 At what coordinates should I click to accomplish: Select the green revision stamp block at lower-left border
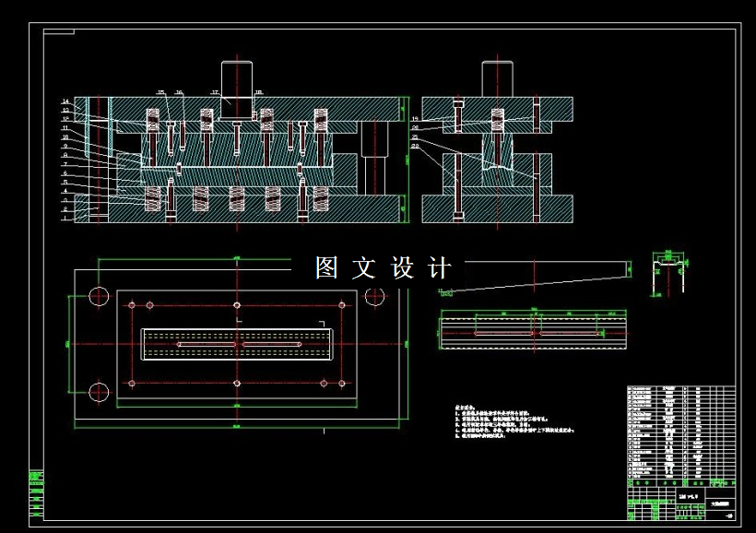click(x=36, y=493)
